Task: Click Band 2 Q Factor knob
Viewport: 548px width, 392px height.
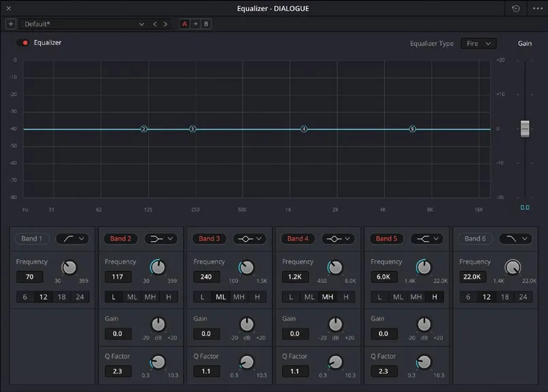Action: [x=158, y=362]
